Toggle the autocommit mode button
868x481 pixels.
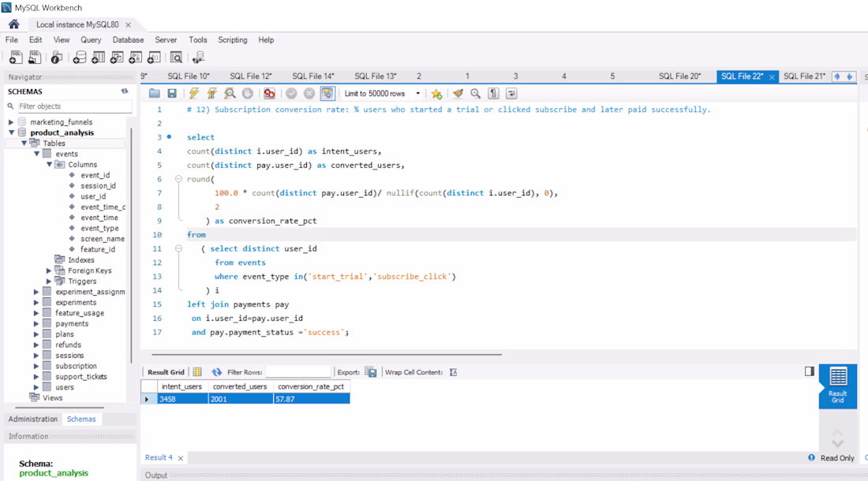tap(327, 94)
